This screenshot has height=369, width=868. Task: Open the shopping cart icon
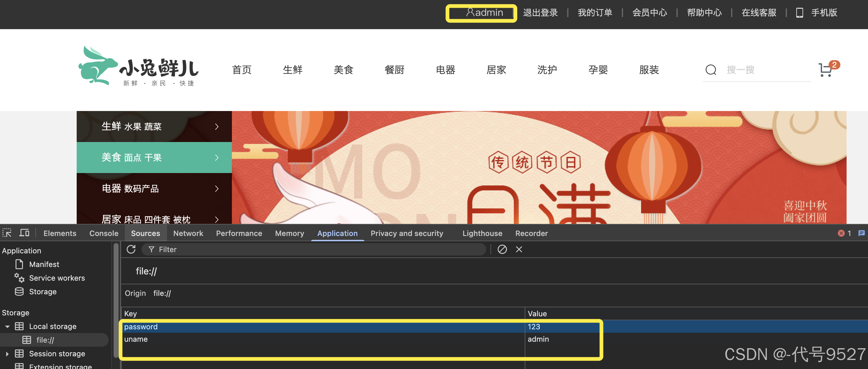(825, 70)
